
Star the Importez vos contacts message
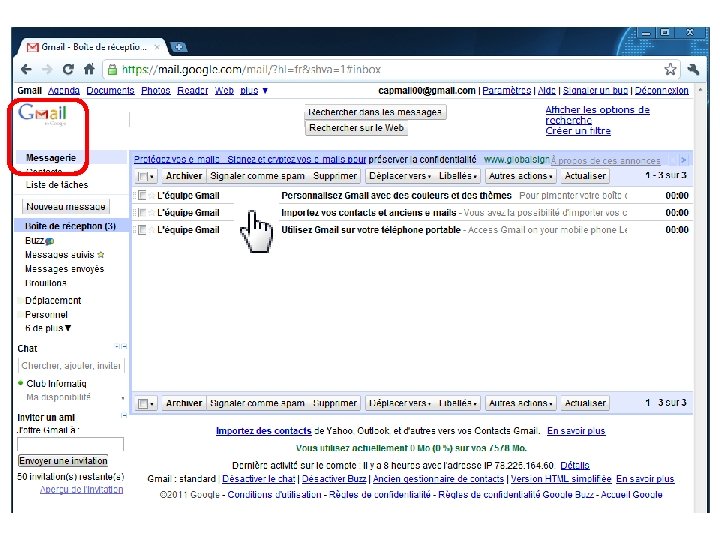(x=151, y=213)
